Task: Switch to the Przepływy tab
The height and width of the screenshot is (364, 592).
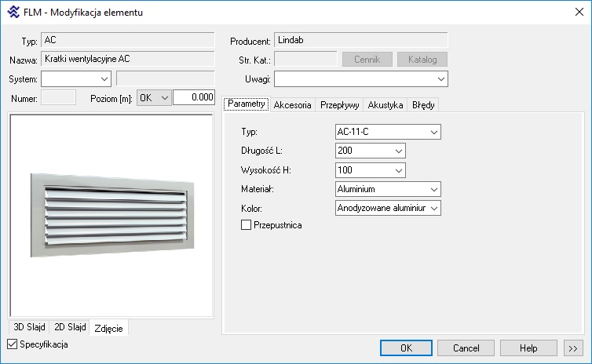Action: click(340, 105)
